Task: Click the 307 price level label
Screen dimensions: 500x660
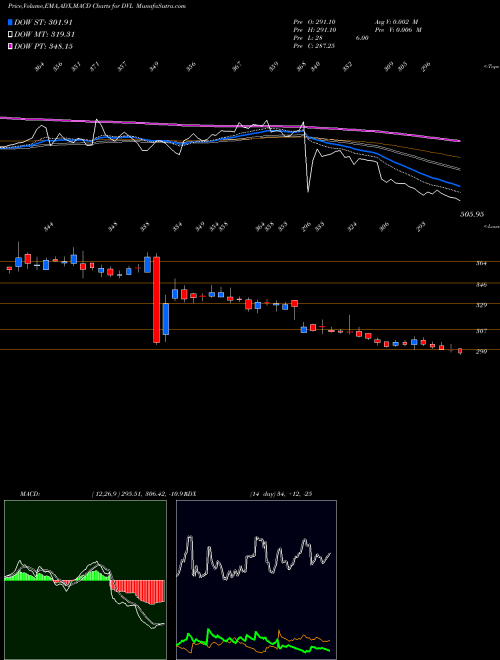Action: click(x=481, y=331)
